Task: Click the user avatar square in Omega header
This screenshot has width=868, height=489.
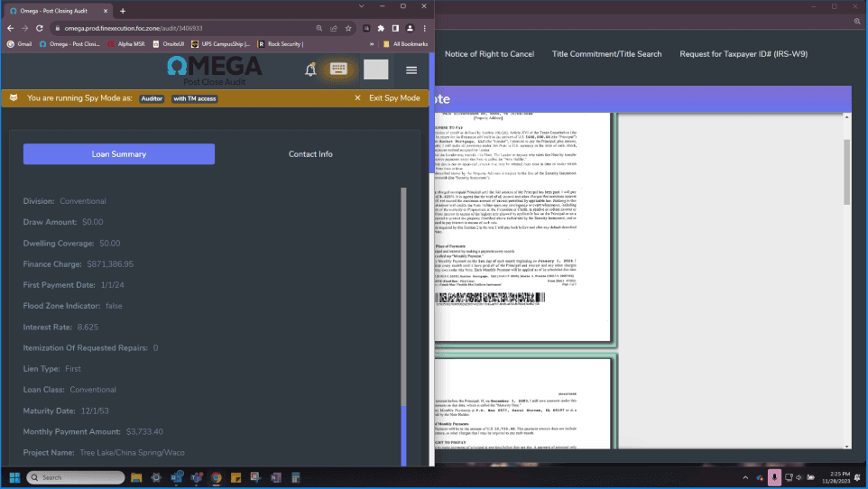Action: click(x=376, y=69)
